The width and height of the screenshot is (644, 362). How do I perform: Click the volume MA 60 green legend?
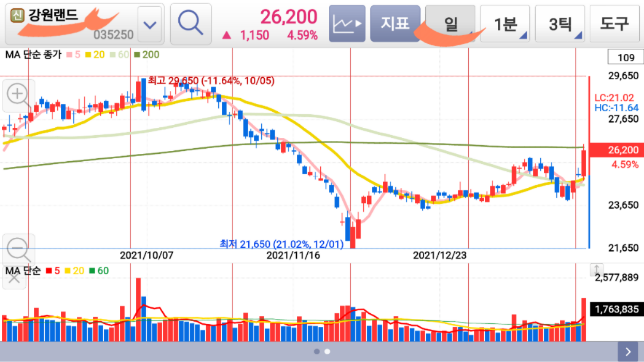(99, 271)
